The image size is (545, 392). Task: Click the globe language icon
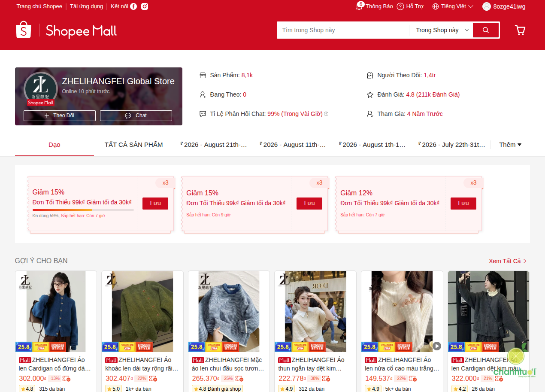(436, 6)
